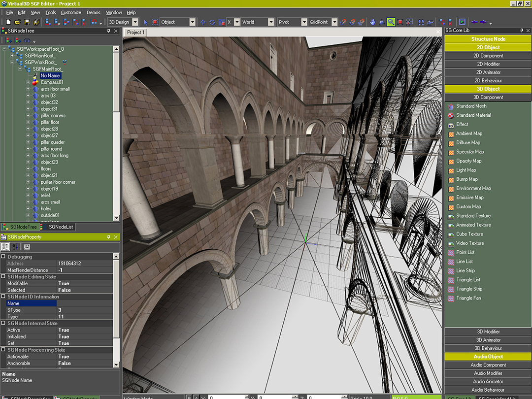Switch to the SGNodeList tab
The image size is (532, 399).
[x=59, y=227]
